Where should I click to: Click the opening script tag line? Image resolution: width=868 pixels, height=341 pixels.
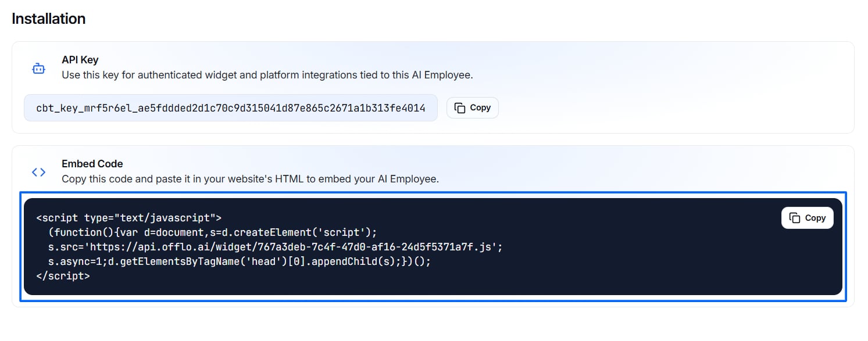click(129, 218)
